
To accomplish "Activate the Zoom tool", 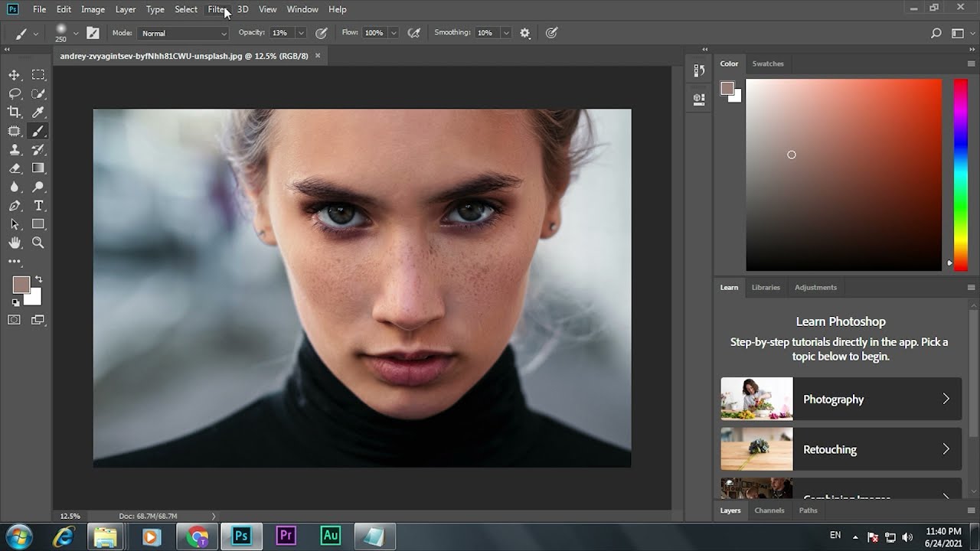I will click(38, 243).
